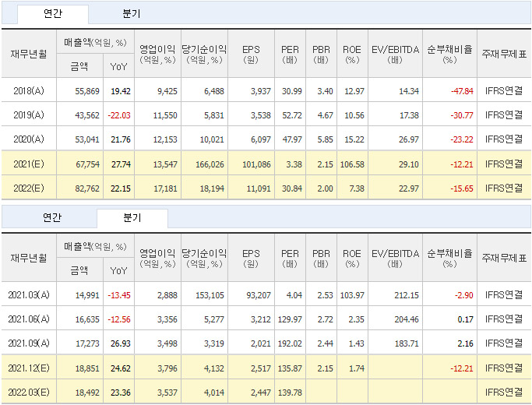Click the YoY value 19.42
The width and height of the screenshot is (532, 405).
point(121,91)
